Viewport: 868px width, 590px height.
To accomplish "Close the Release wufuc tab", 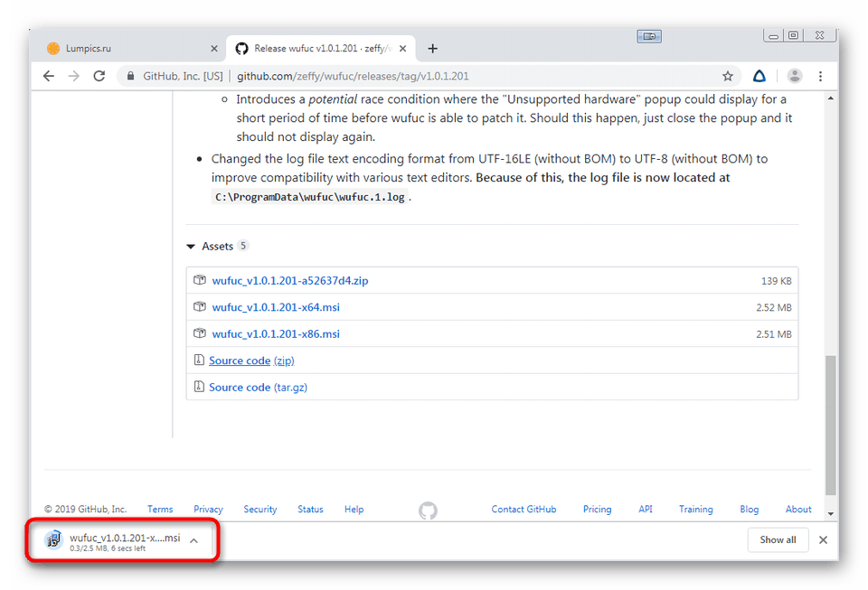I will coord(403,49).
